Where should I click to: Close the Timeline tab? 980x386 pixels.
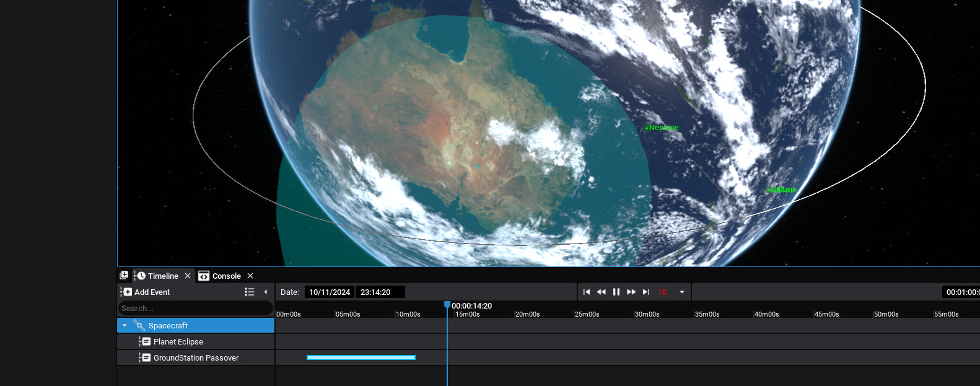pos(188,276)
